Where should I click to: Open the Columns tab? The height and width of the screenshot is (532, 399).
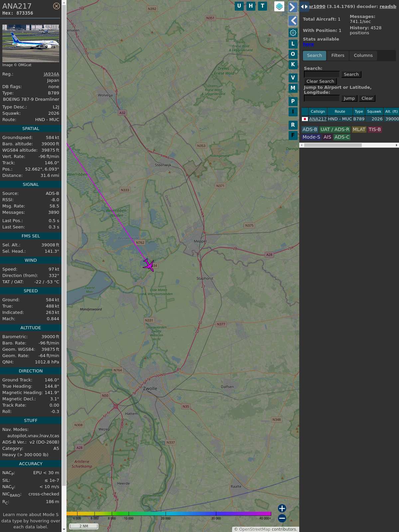point(363,56)
